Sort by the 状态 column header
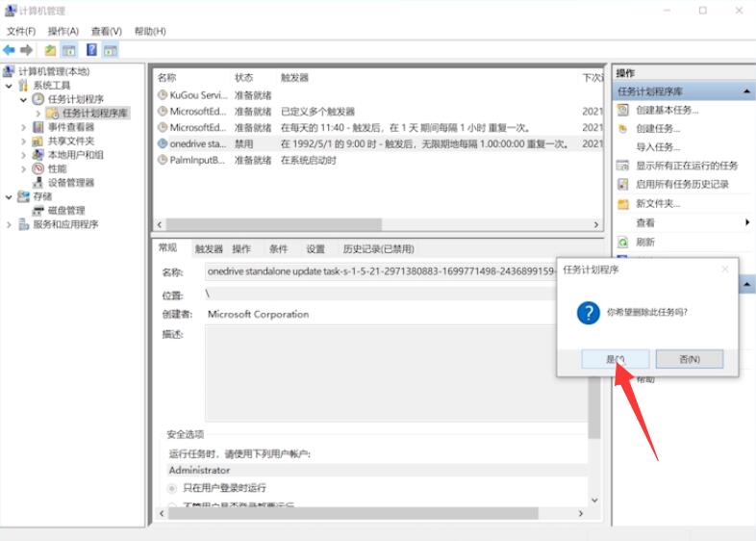756x541 pixels. pos(243,78)
